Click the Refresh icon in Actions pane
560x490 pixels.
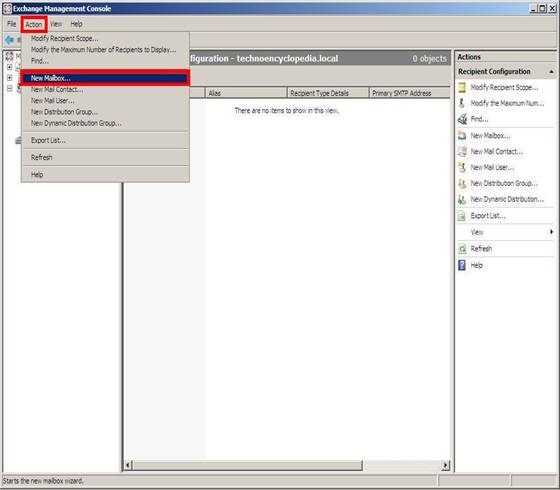pyautogui.click(x=462, y=249)
